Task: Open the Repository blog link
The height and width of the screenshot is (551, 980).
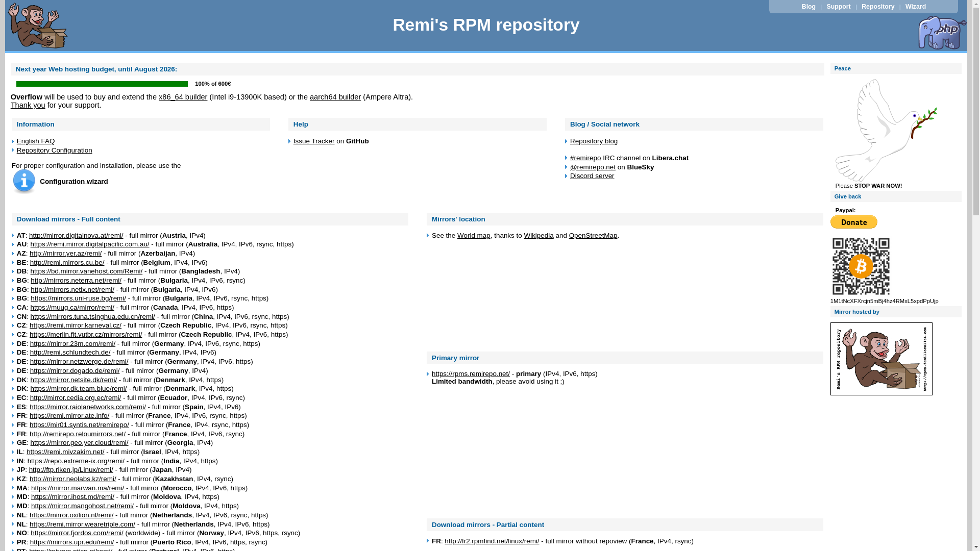Action: tap(594, 141)
